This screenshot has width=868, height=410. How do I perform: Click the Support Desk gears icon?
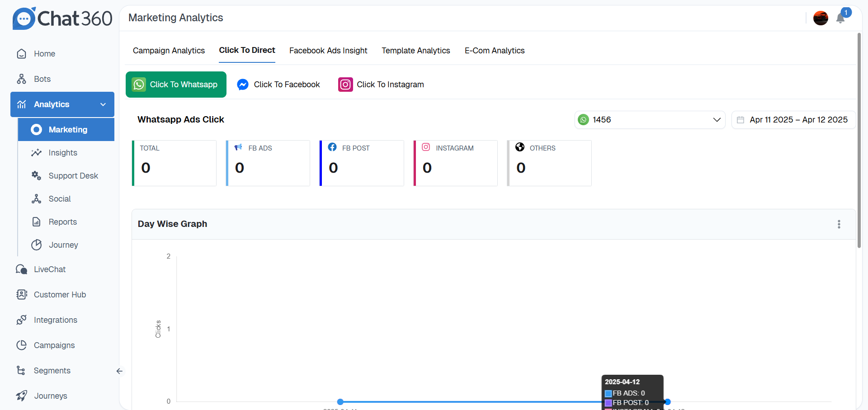pyautogui.click(x=36, y=176)
